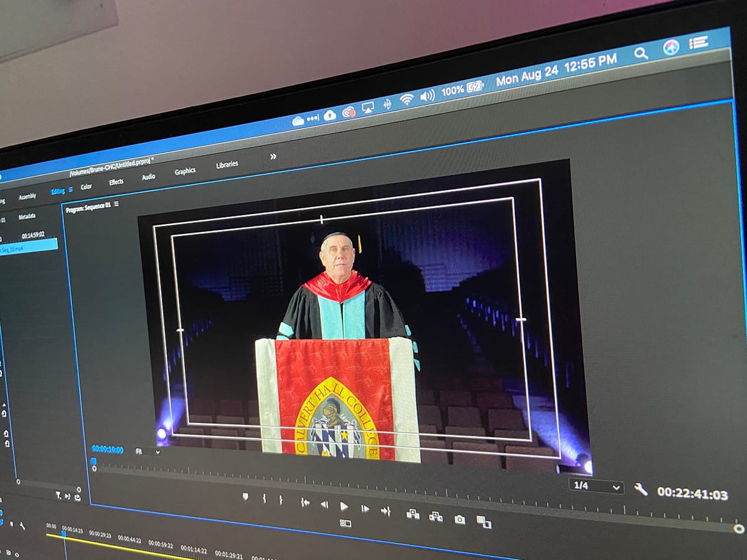Go to In point in Program monitor
The width and height of the screenshot is (747, 560).
[x=305, y=503]
